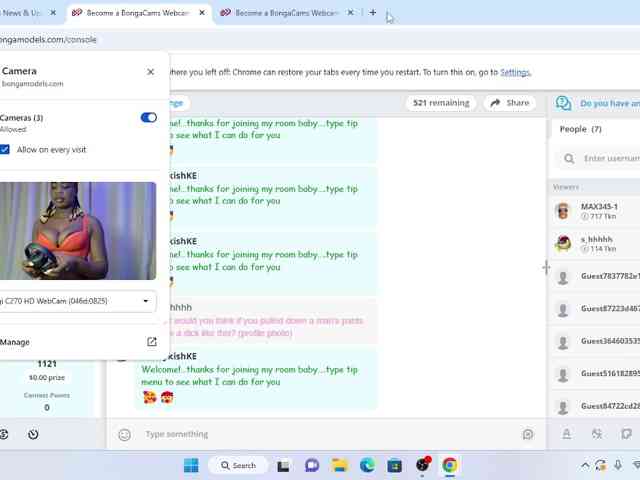Expand the system tray hidden icons chevron
This screenshot has width=640, height=480.
point(585,465)
